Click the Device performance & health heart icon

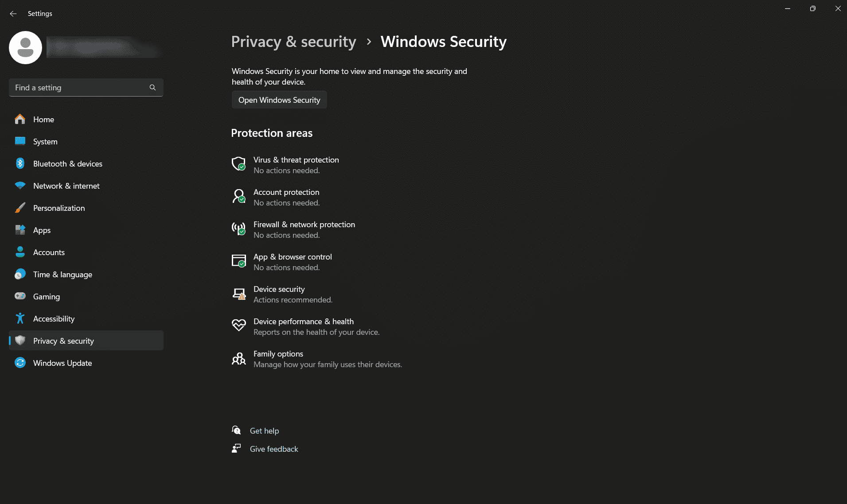tap(239, 326)
